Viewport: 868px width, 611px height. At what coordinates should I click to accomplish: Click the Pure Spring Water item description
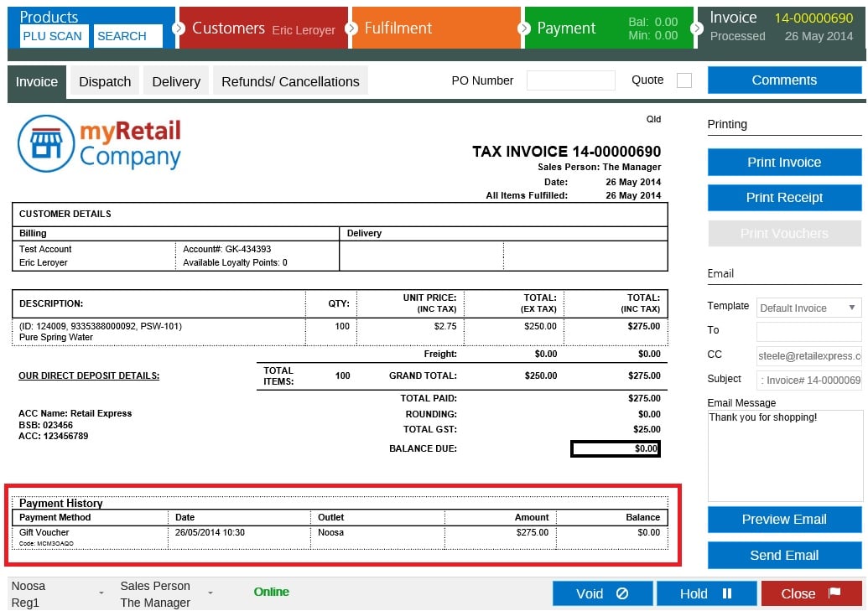click(56, 337)
